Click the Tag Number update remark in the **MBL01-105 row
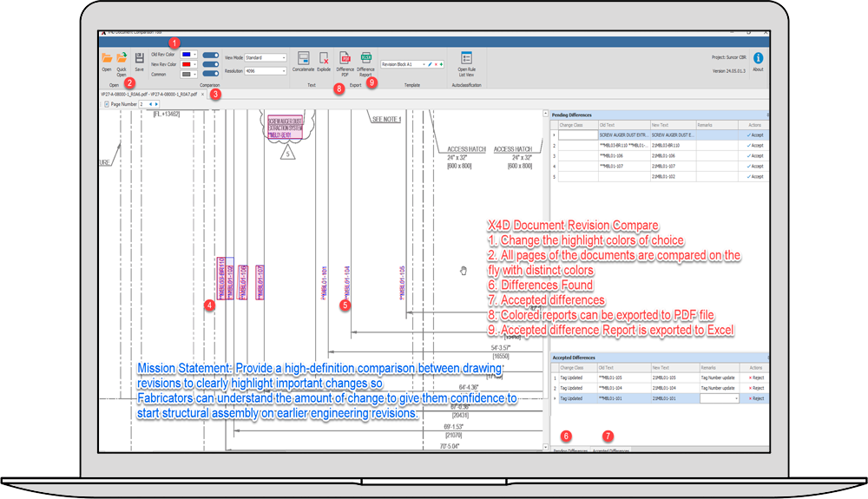 click(718, 378)
